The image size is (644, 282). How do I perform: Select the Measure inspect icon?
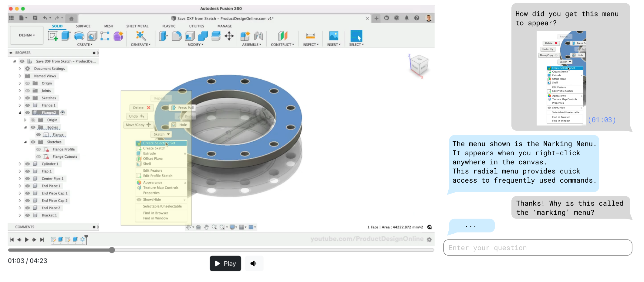point(310,36)
